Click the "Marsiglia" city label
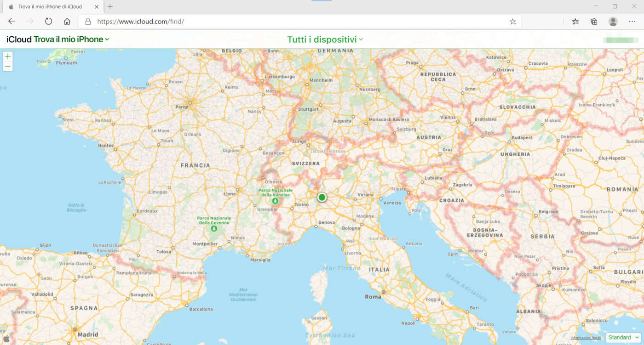644x345 pixels. pos(260,260)
